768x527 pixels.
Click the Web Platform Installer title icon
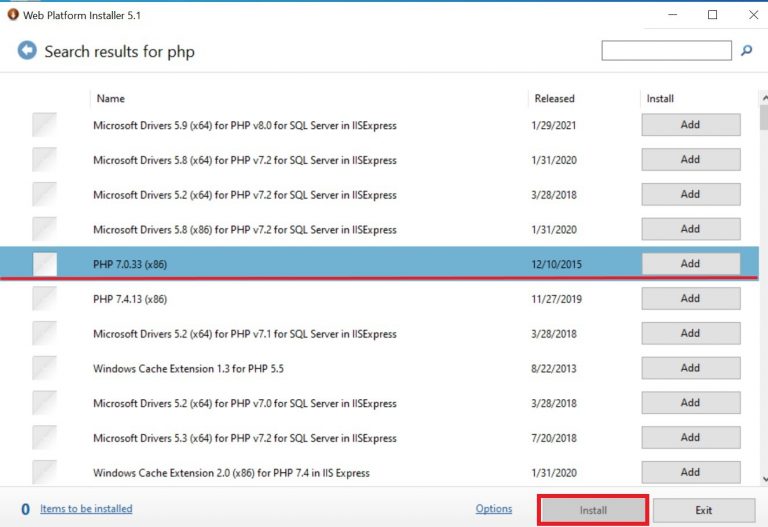click(x=13, y=15)
